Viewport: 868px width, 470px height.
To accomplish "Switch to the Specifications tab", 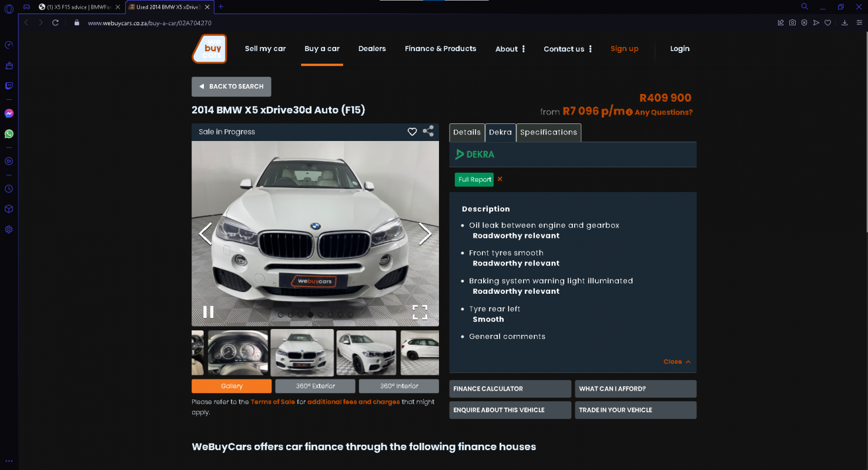I will [x=548, y=132].
